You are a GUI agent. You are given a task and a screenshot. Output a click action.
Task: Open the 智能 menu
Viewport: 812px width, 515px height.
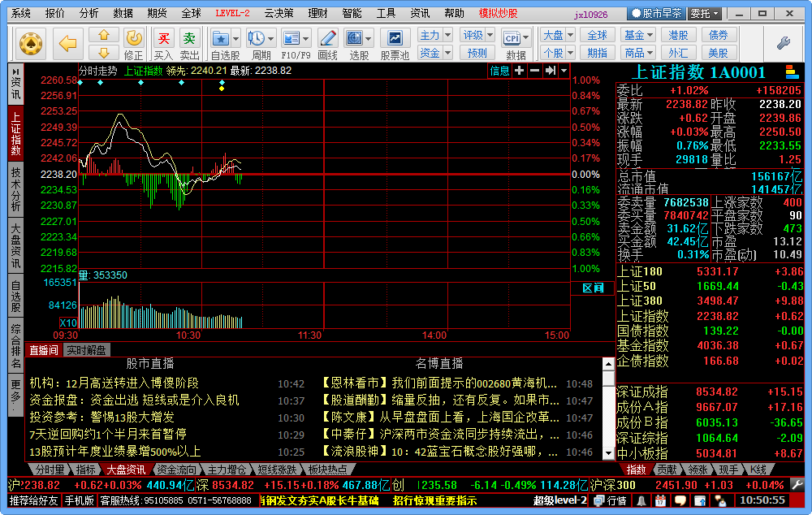tap(352, 14)
